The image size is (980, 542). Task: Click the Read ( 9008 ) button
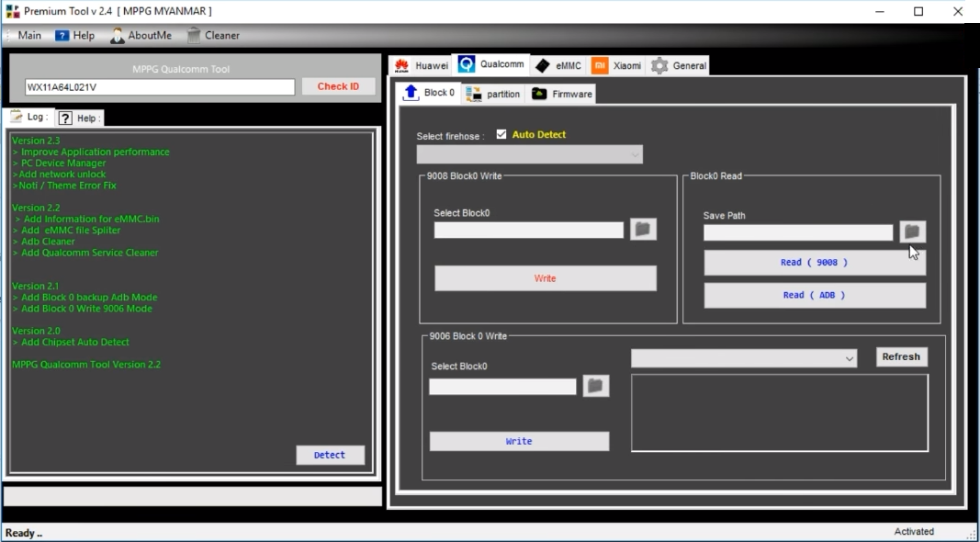(815, 263)
